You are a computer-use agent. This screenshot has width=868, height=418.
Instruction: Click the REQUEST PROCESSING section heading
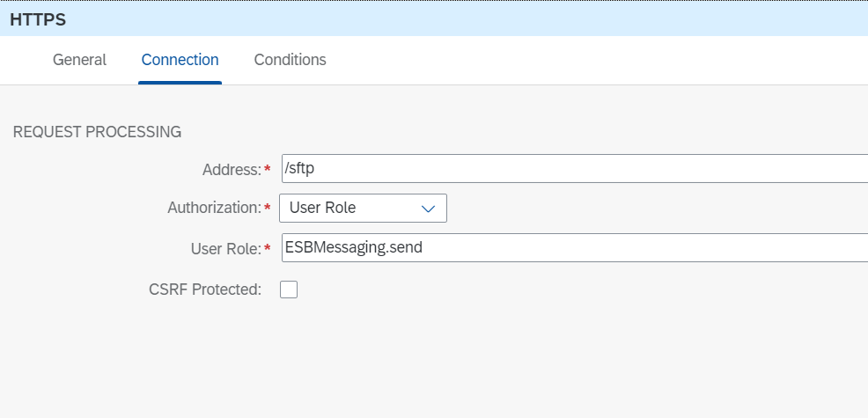point(97,132)
